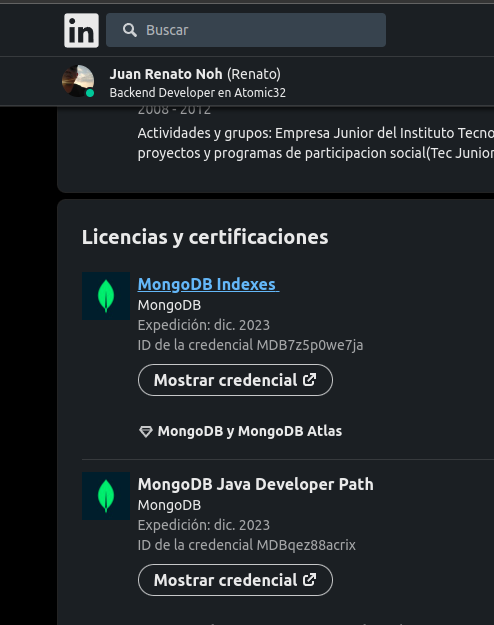
Task: Click the MongoDB Java Developer Path logo
Action: [106, 496]
